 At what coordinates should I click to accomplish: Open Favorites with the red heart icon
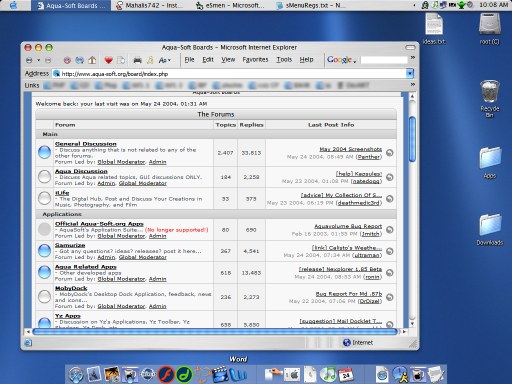pos(108,60)
